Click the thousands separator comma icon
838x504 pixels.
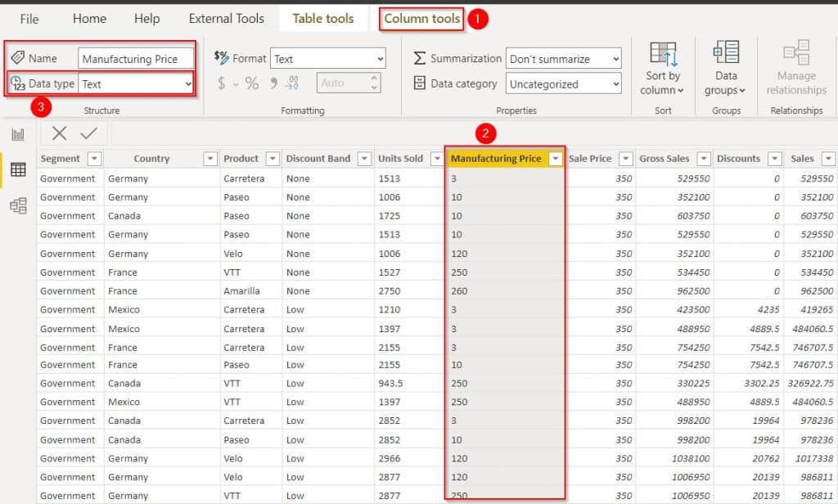[x=273, y=83]
